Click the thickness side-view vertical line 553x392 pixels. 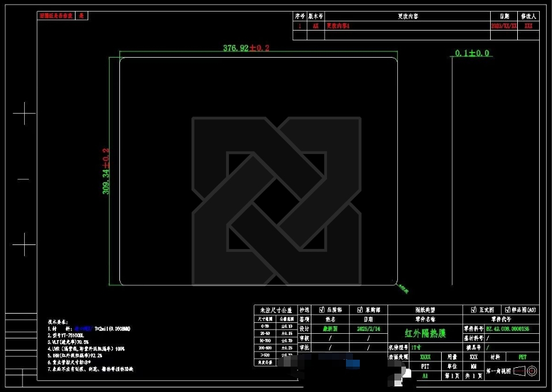coord(452,171)
